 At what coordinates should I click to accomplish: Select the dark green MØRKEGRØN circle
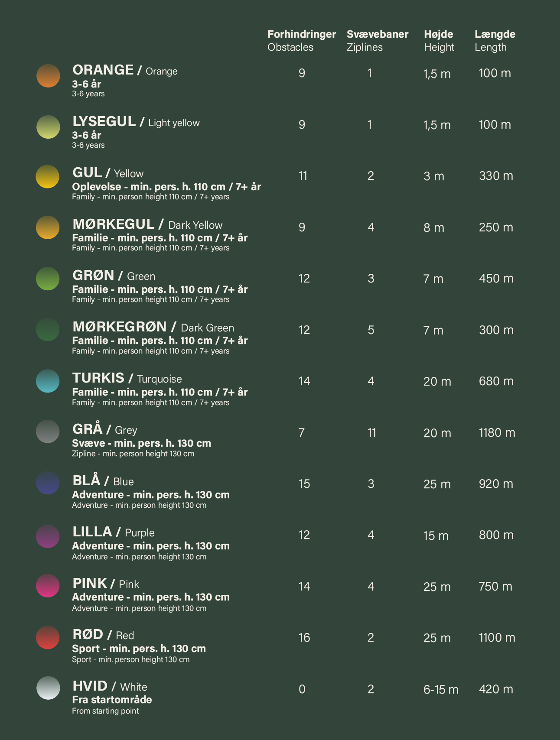[48, 330]
